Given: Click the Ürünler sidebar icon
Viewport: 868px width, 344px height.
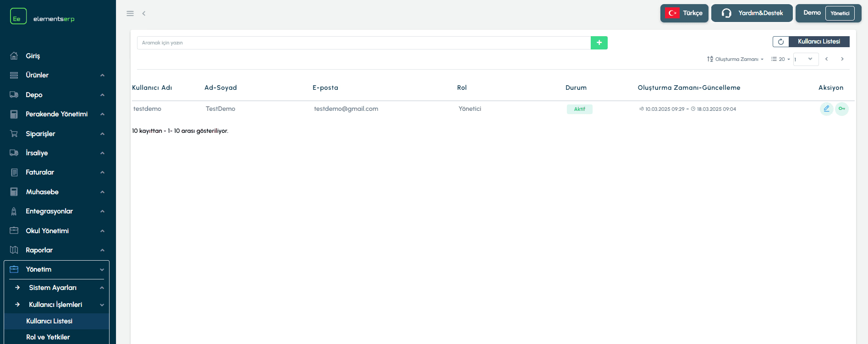Looking at the screenshot, I should tap(14, 75).
